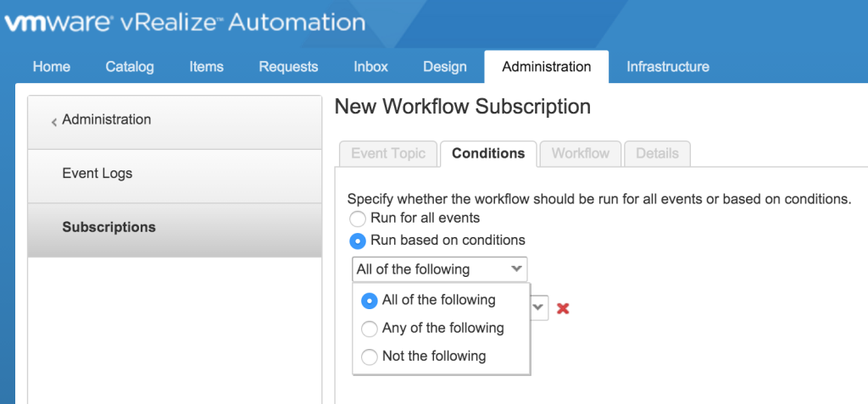
Task: Open the Details tab
Action: click(657, 153)
